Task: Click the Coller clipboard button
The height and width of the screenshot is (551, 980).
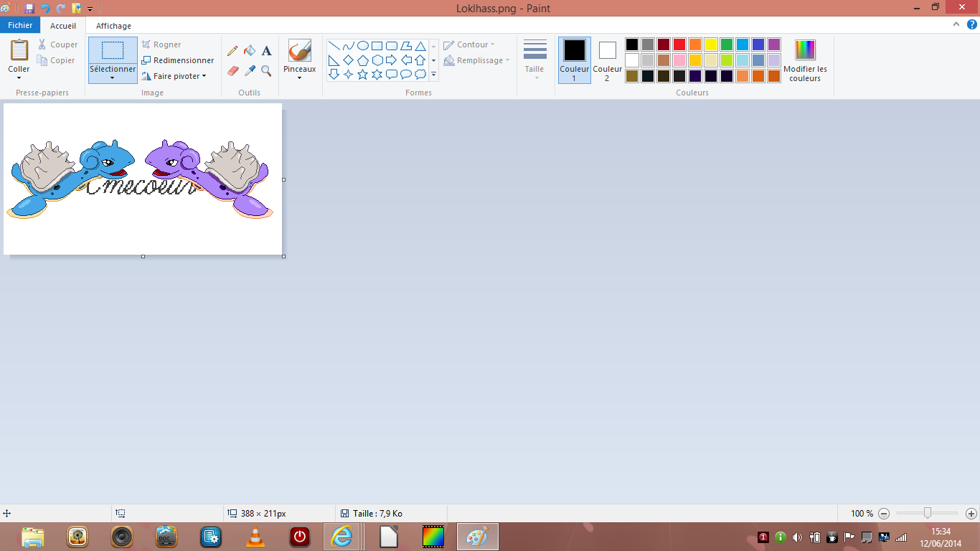Action: (19, 51)
